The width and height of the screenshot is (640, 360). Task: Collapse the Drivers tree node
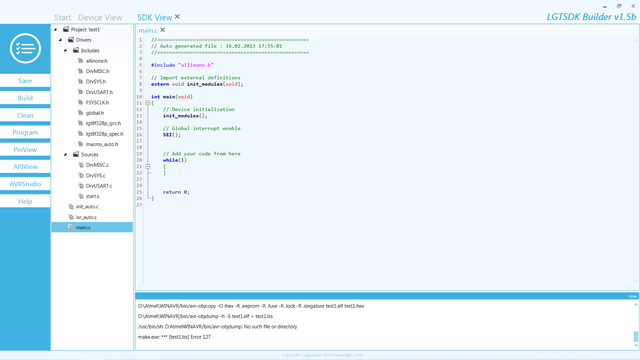pyautogui.click(x=60, y=40)
